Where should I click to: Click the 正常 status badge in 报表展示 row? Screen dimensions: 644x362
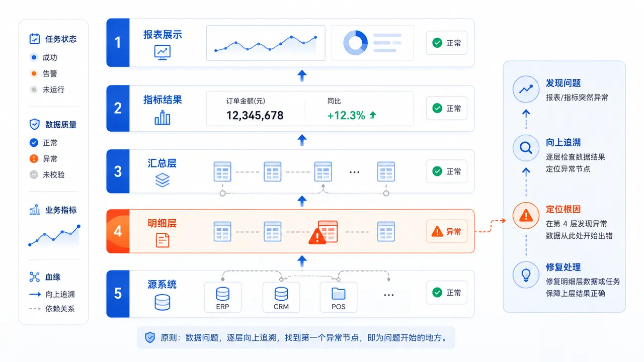pos(447,43)
